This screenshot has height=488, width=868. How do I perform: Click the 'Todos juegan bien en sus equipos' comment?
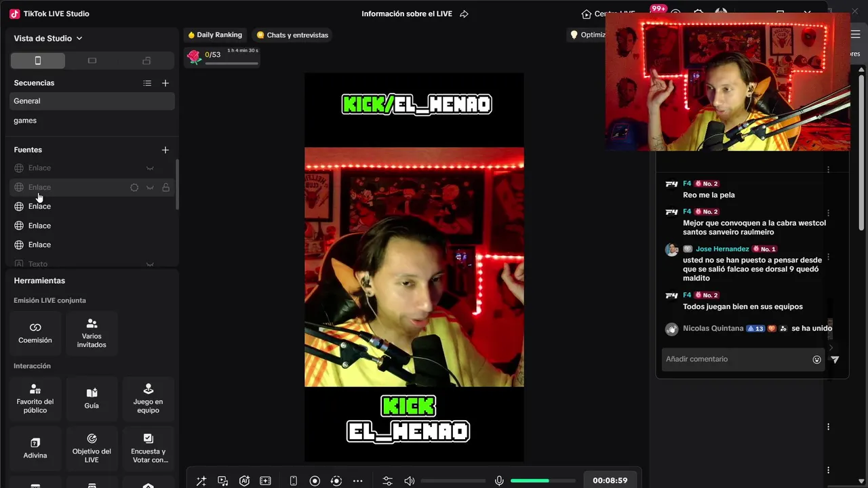click(743, 307)
